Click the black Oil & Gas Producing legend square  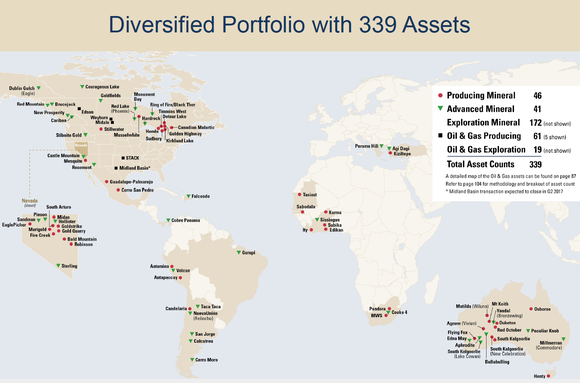pyautogui.click(x=440, y=135)
